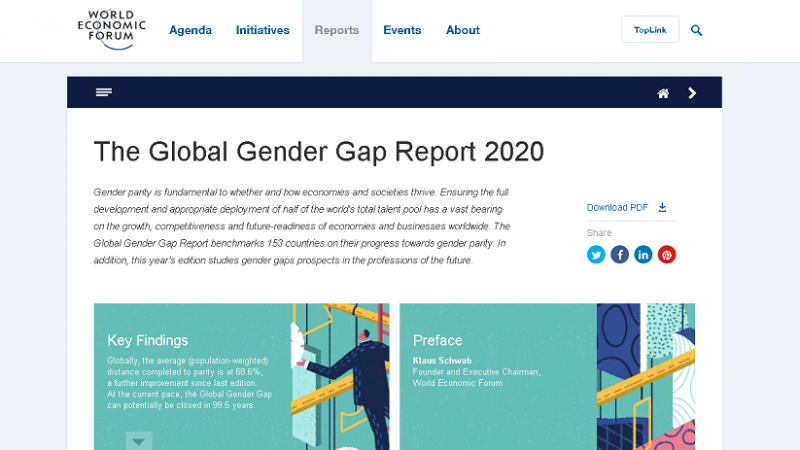Click the Global Gender Gap Report 2020 title
Image resolution: width=800 pixels, height=450 pixels.
pyautogui.click(x=319, y=152)
